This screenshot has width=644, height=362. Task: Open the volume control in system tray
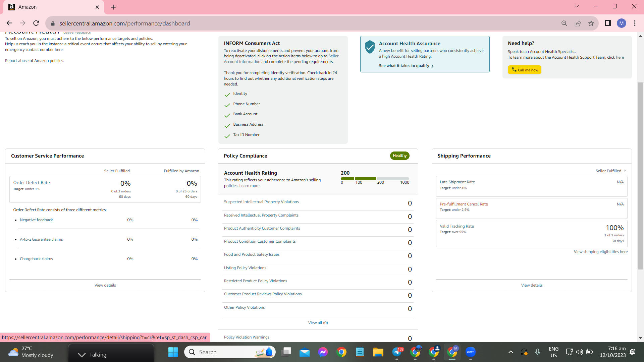pos(579,352)
